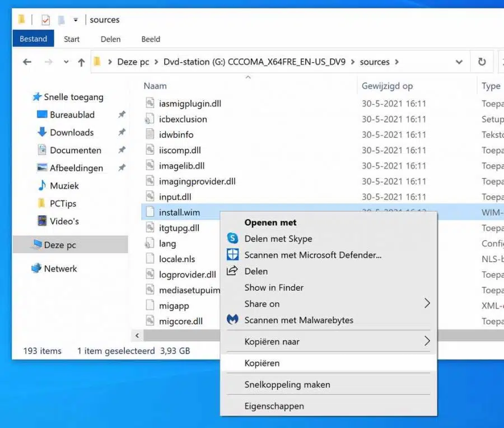The height and width of the screenshot is (428, 504).
Task: Select the migapp XML file
Action: coord(174,305)
